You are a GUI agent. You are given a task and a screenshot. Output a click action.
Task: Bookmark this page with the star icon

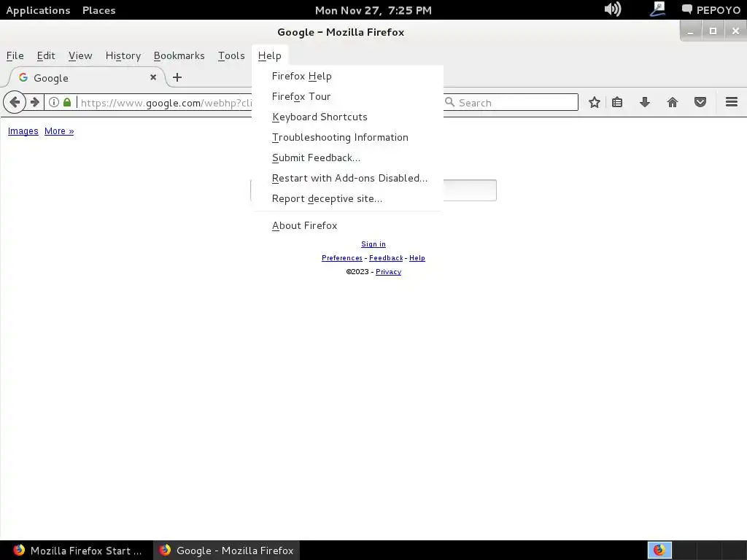(x=594, y=102)
